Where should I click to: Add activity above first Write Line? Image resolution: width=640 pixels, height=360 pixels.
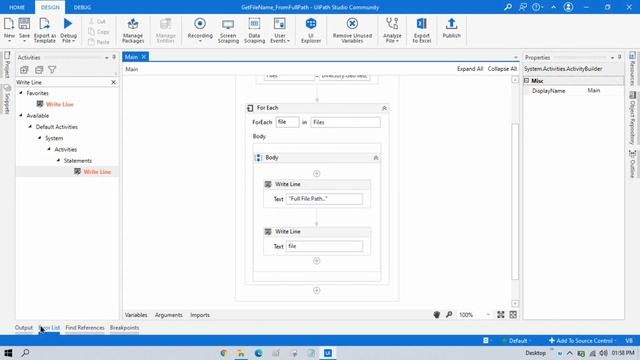pyautogui.click(x=316, y=173)
